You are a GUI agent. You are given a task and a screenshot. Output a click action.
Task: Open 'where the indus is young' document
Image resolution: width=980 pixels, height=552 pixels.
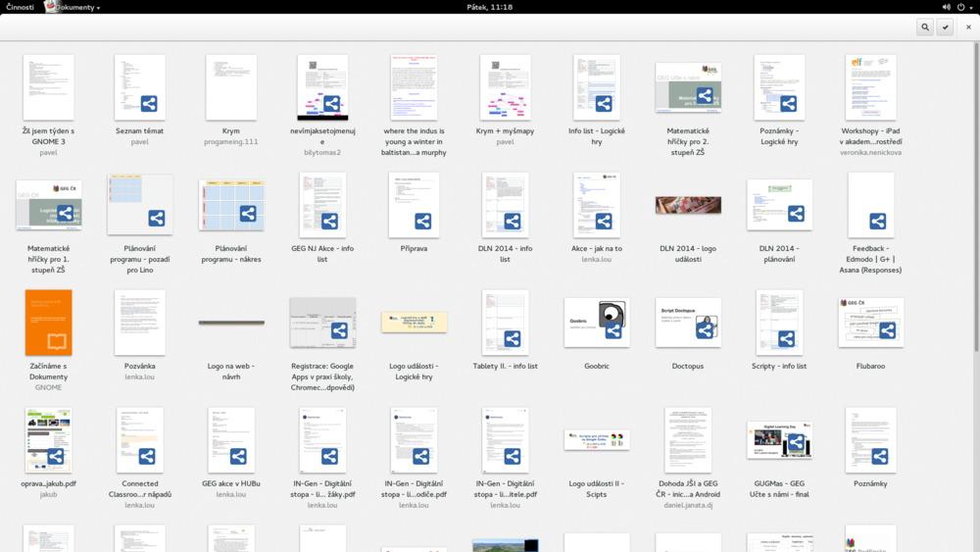414,87
